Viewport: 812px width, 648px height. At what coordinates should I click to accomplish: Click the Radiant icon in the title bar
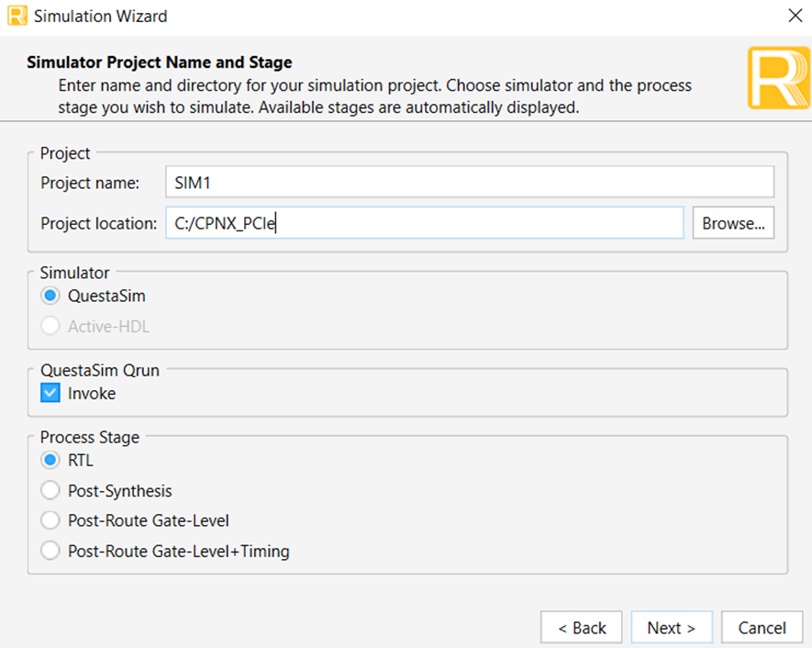pos(17,16)
